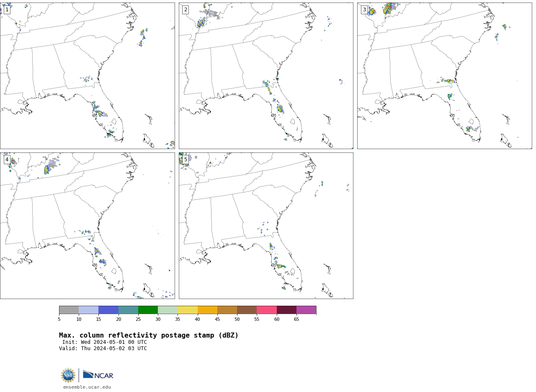Open ensemble member 5 reflectivity map
This screenshot has height=392, width=536.
pos(266,226)
